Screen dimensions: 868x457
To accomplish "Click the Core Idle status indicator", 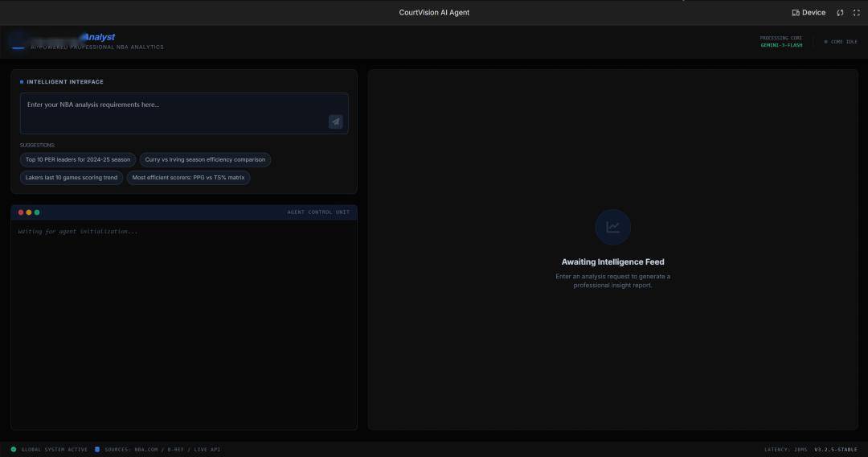I will (841, 42).
